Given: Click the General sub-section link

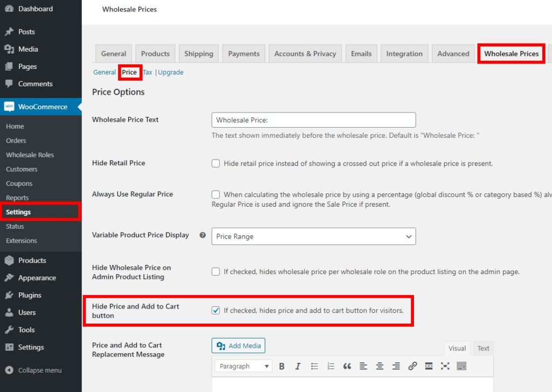Looking at the screenshot, I should 104,72.
